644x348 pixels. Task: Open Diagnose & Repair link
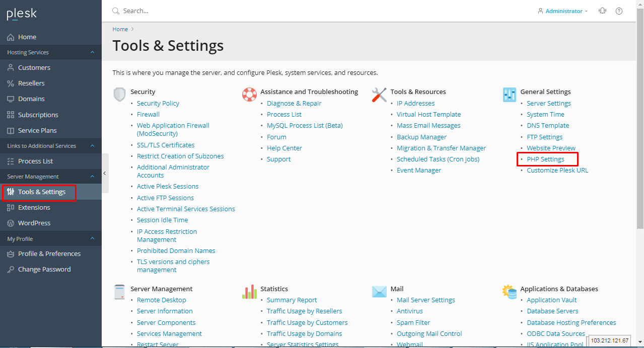[x=294, y=104]
